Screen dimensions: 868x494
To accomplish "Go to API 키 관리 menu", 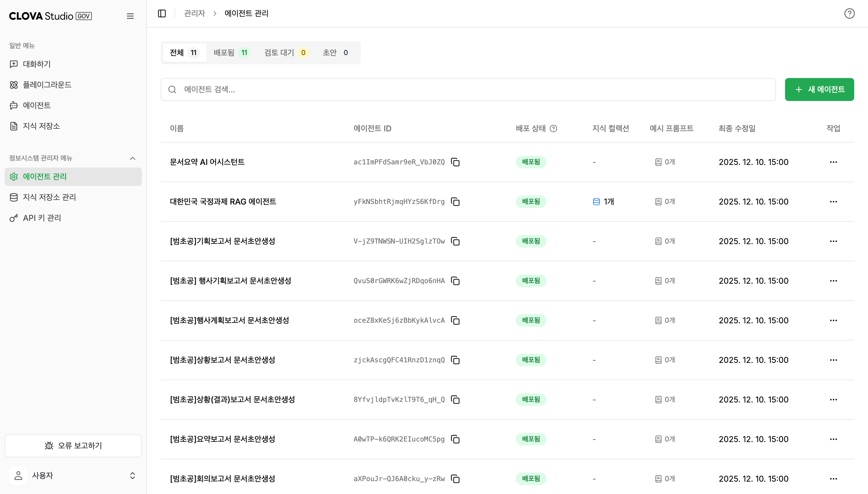I will point(42,218).
